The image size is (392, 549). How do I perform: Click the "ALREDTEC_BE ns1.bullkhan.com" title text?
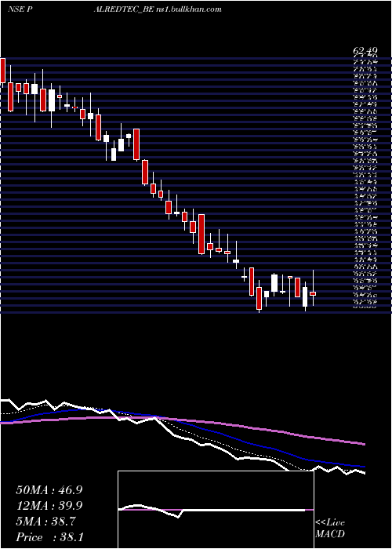(x=158, y=9)
